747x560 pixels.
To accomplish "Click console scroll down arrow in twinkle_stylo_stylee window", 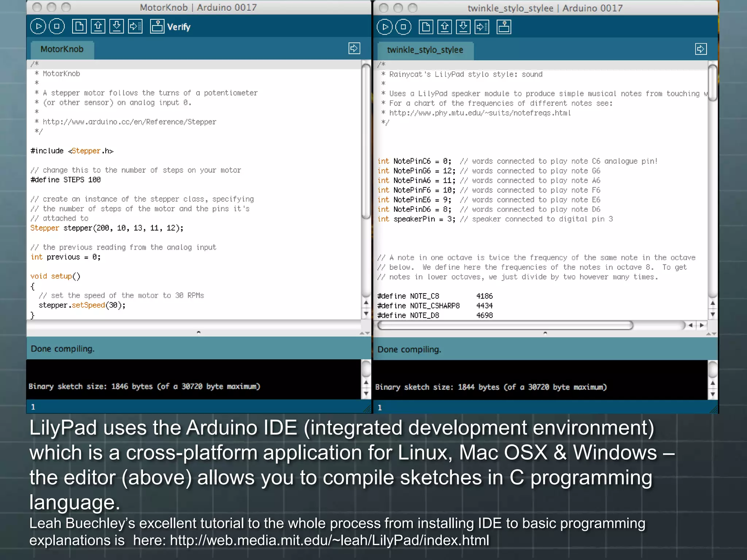I will tap(712, 394).
